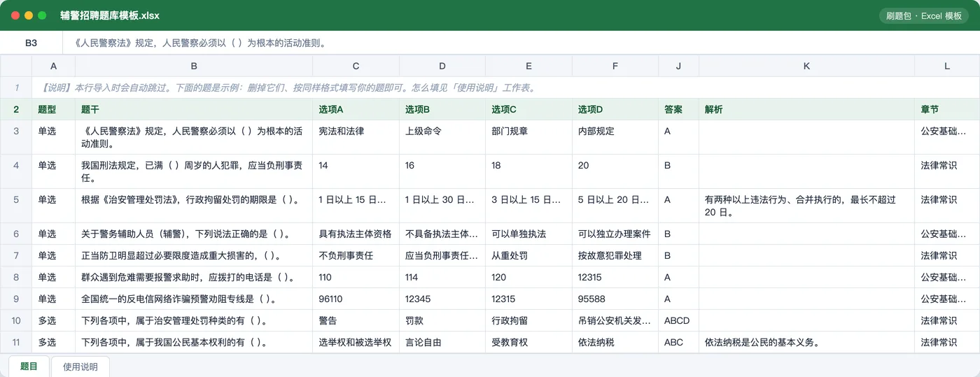980x377 pixels.
Task: Select option A cell with value 14
Action: point(356,171)
